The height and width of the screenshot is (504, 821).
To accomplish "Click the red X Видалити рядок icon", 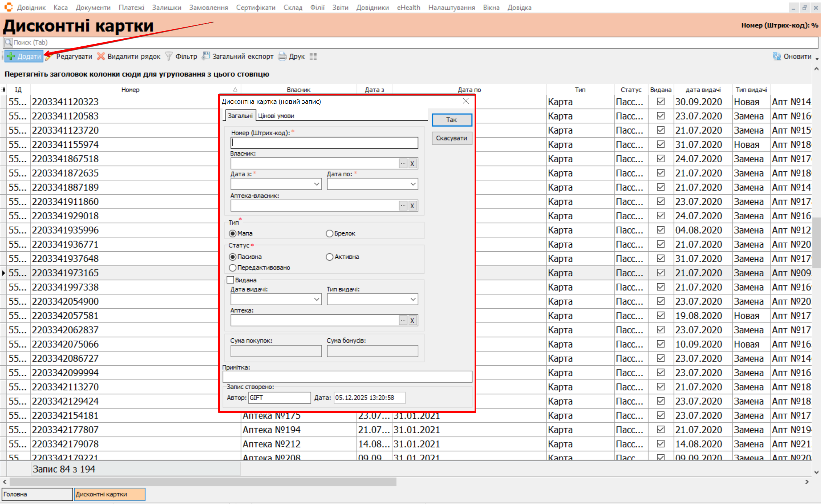I will click(101, 57).
